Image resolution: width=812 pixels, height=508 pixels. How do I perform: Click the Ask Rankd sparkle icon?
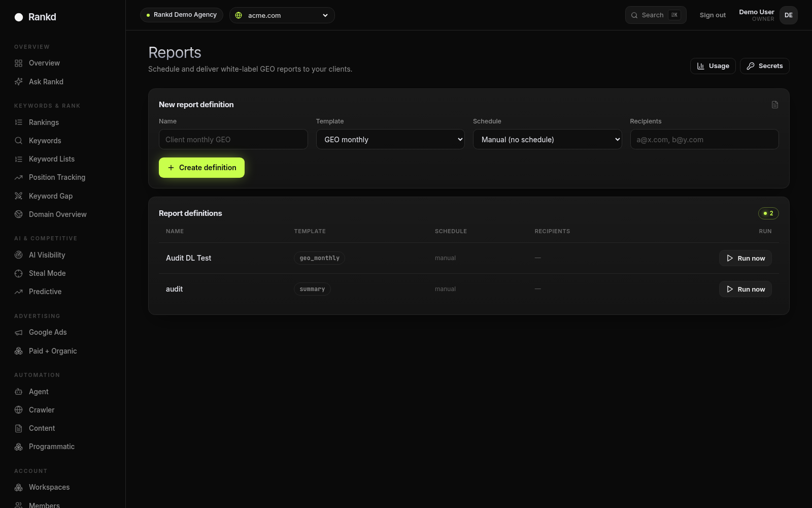coord(19,82)
